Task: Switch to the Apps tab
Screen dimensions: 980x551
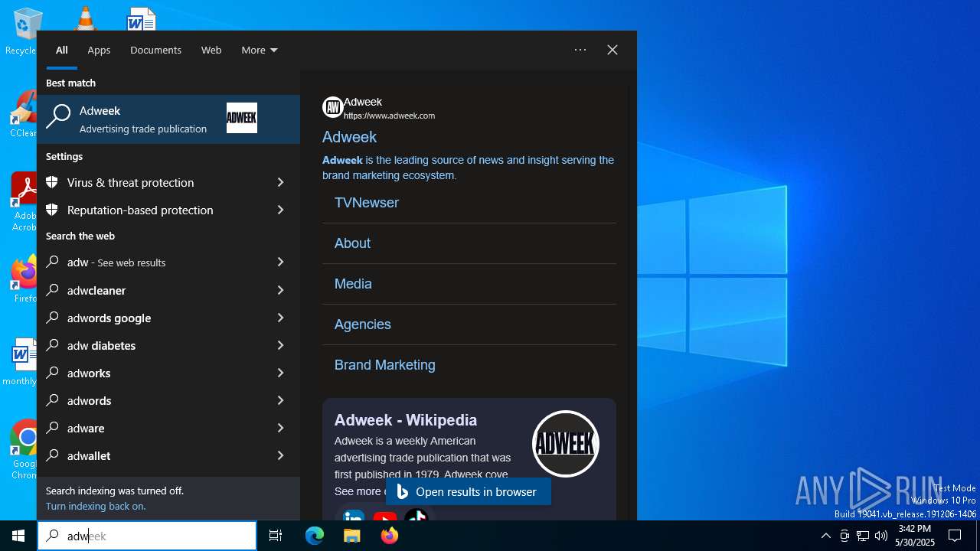Action: pos(99,50)
